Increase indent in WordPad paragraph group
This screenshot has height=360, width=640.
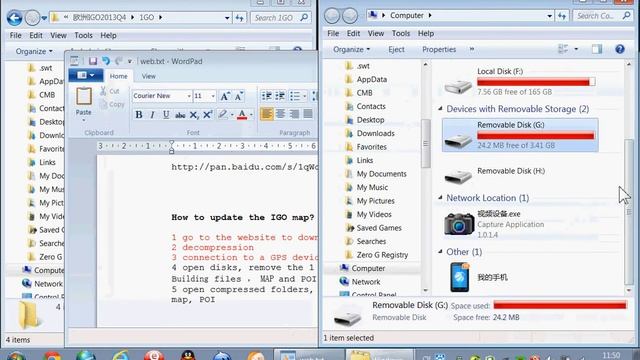[280, 96]
